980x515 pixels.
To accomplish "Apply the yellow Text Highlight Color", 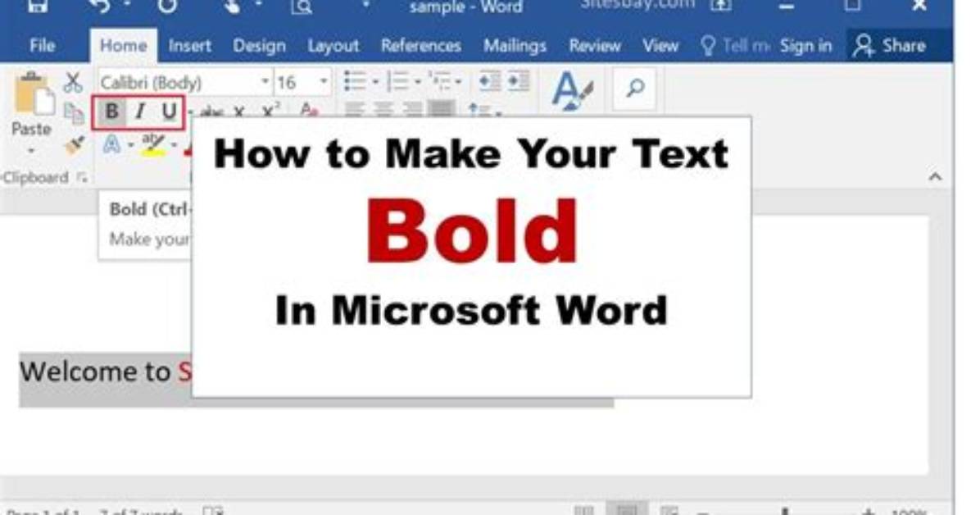I will click(153, 144).
